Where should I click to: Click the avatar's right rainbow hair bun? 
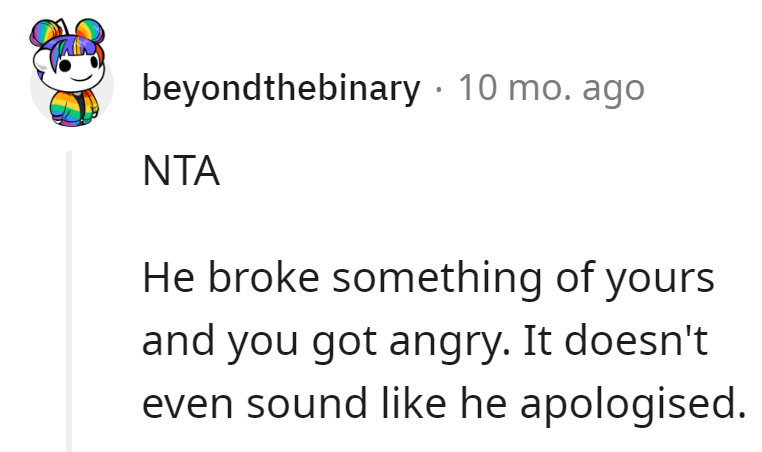(x=90, y=32)
